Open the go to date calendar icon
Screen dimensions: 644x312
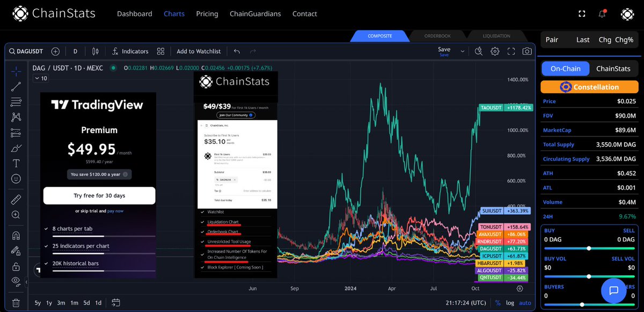(x=116, y=302)
